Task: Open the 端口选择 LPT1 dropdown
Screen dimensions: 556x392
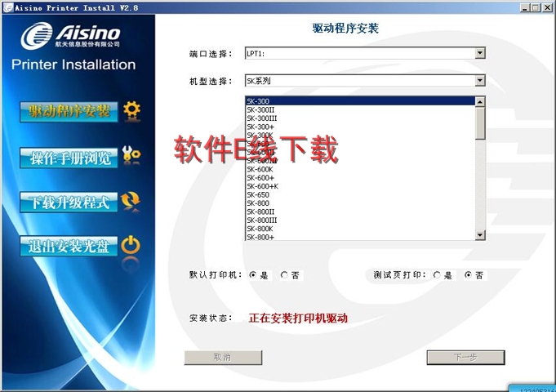Action: click(480, 54)
